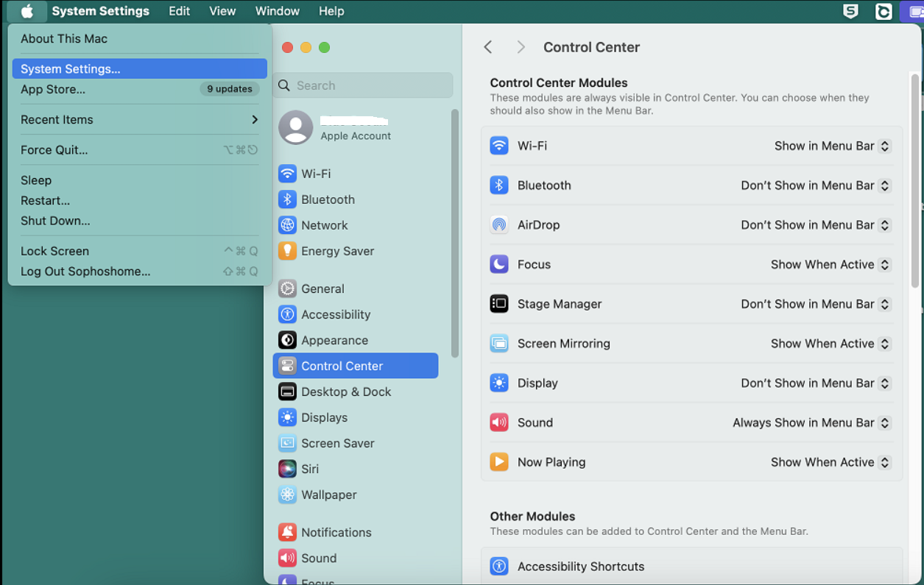Click the Siri icon in sidebar
Image resolution: width=924 pixels, height=585 pixels.
click(287, 469)
